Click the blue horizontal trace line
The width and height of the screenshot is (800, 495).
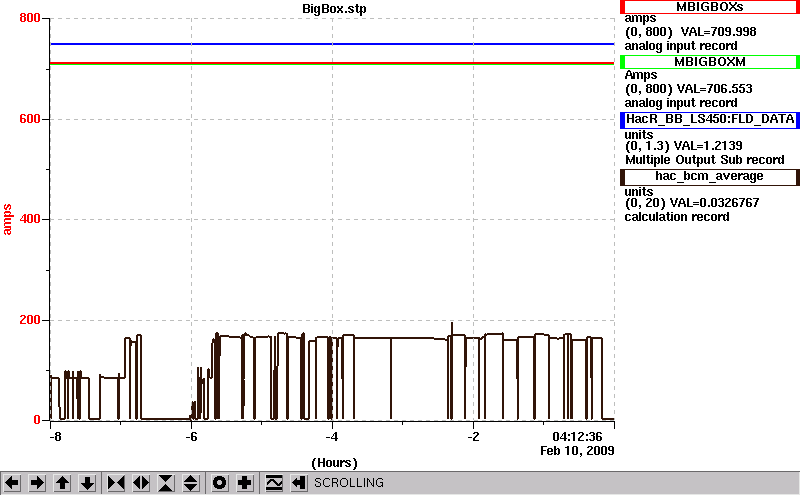(332, 44)
